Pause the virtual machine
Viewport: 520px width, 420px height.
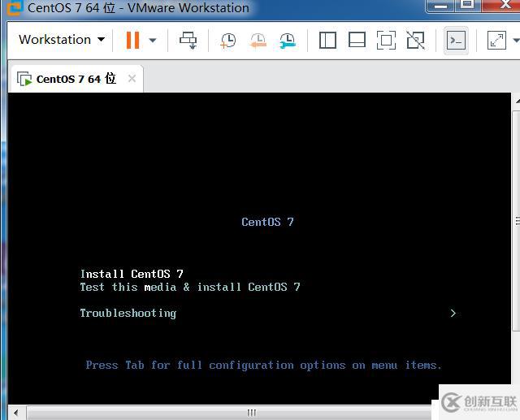coord(132,40)
